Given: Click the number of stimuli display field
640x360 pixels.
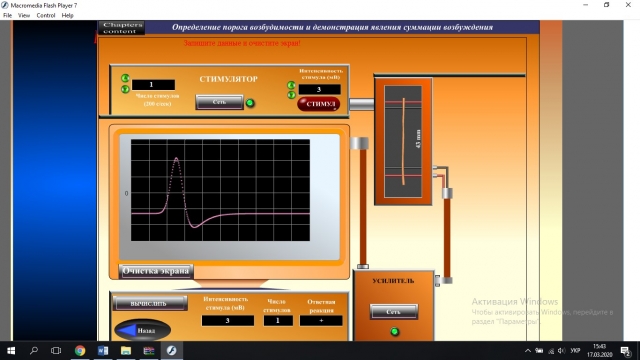Looking at the screenshot, I should coord(153,84).
